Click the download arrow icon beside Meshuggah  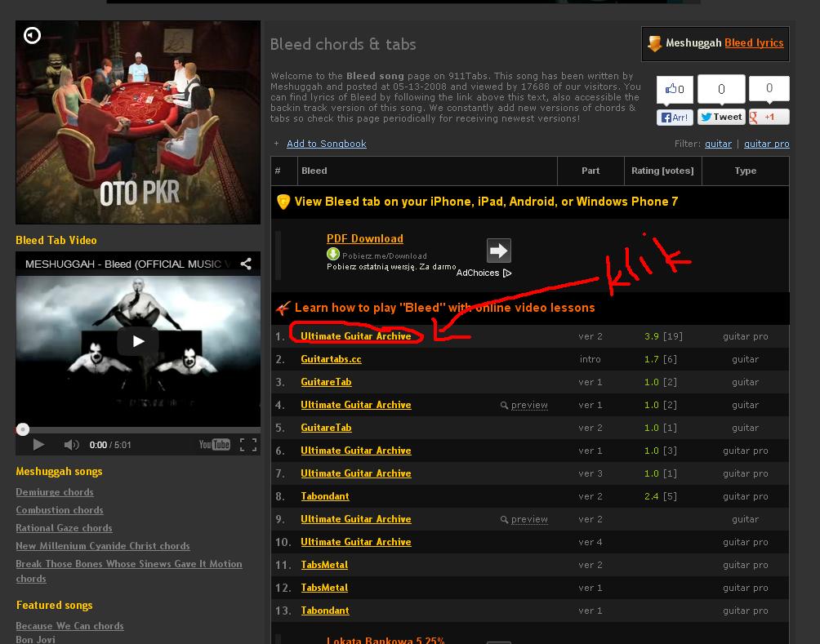click(654, 43)
